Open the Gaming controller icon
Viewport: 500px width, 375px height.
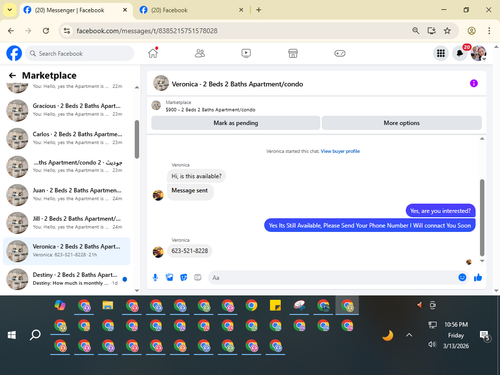pyautogui.click(x=340, y=53)
